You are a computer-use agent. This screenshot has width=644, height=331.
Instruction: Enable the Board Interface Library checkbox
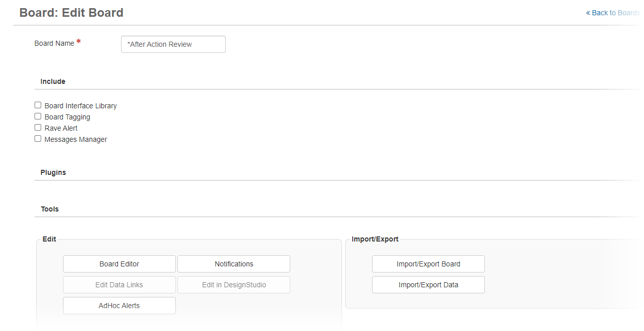pos(38,105)
